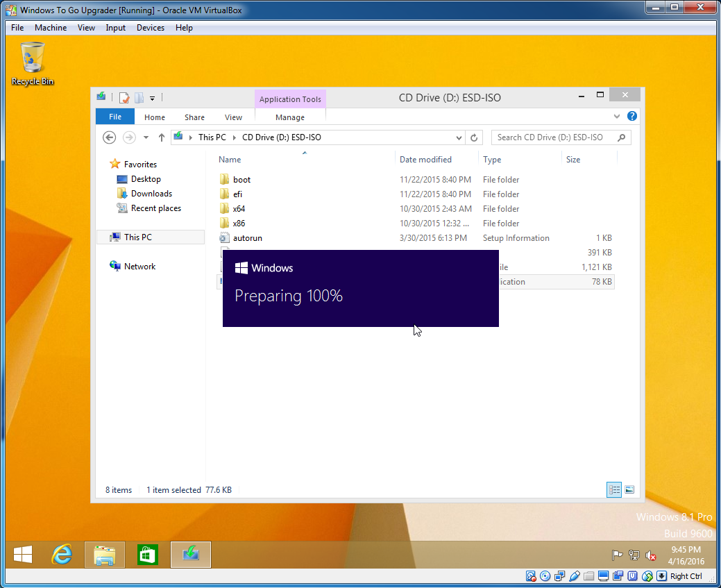Open the File ribbon tab
This screenshot has width=721, height=588.
click(x=115, y=117)
